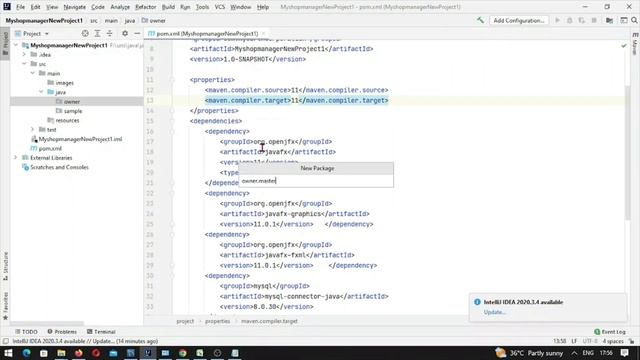The image size is (640, 360).
Task: Open Project panel settings gear
Action: coord(125,33)
